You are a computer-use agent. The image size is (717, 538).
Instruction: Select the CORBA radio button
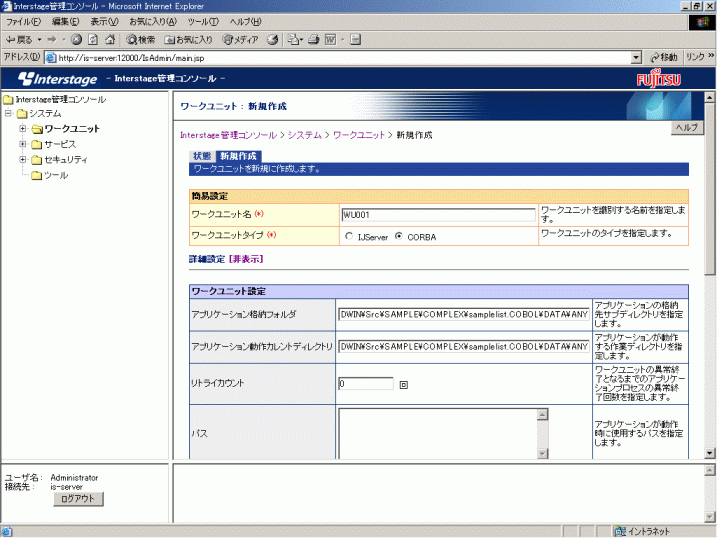point(399,236)
